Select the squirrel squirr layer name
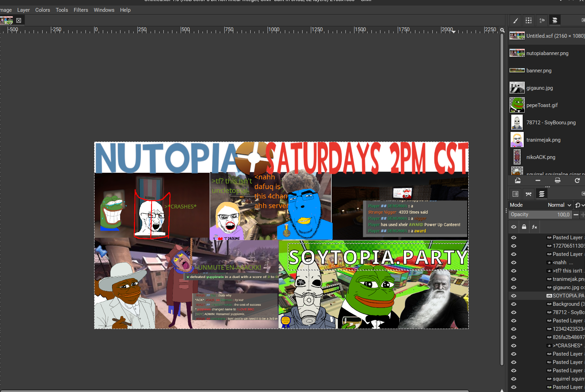This screenshot has height=392, width=585. 568,379
